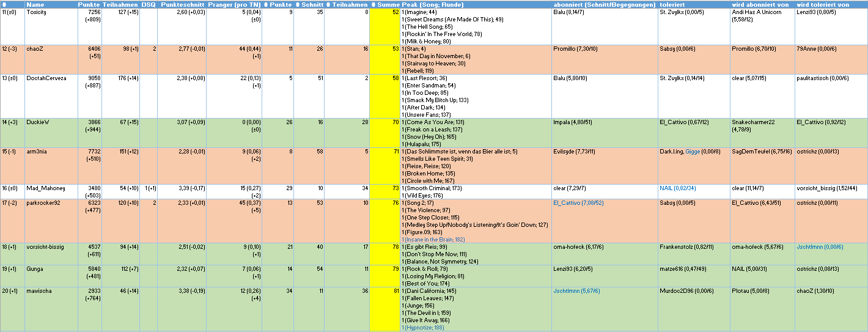Click Teilnahmen cell '120 (+10)'
The image size is (868, 332).
(120, 221)
